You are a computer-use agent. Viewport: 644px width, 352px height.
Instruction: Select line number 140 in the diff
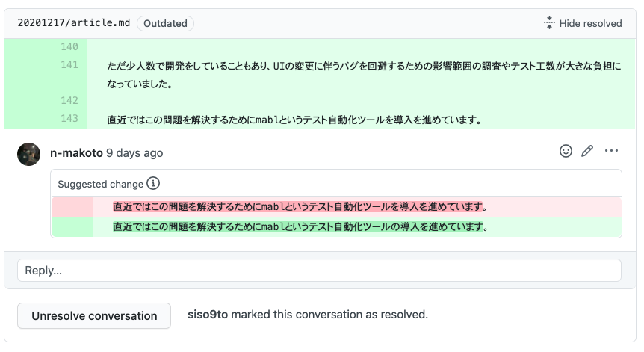tap(69, 47)
